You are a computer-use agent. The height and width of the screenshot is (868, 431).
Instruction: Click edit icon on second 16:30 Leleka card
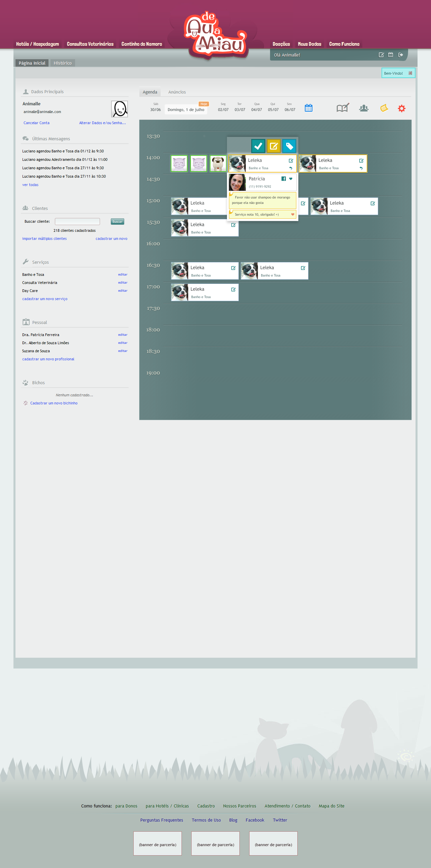(303, 268)
